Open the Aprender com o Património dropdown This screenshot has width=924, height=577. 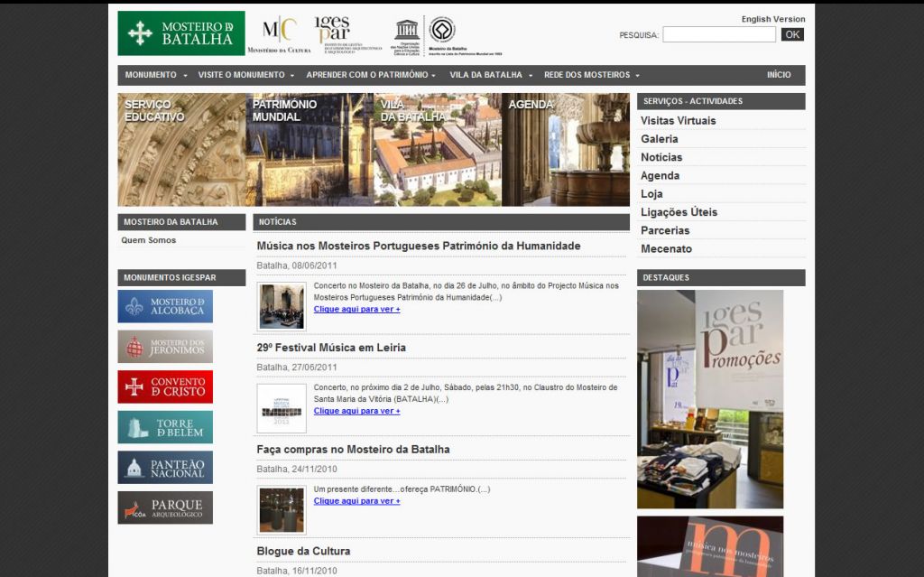click(x=370, y=75)
